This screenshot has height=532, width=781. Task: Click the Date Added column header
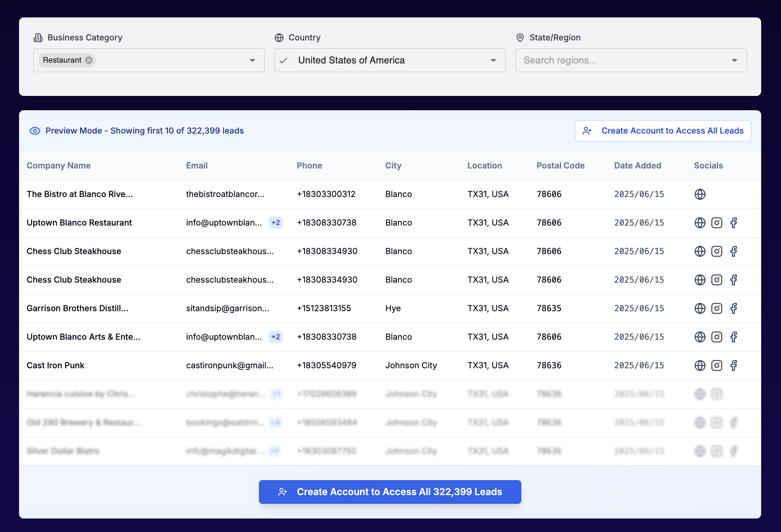[637, 166]
